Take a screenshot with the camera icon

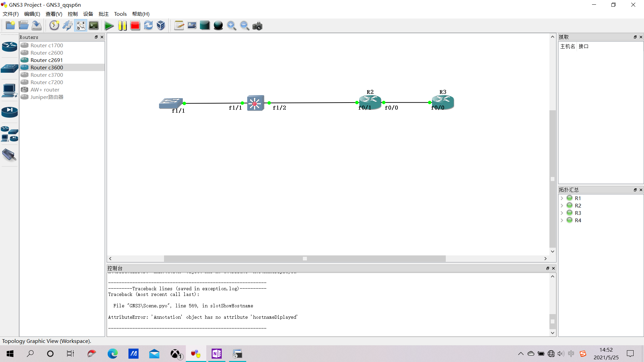[257, 25]
